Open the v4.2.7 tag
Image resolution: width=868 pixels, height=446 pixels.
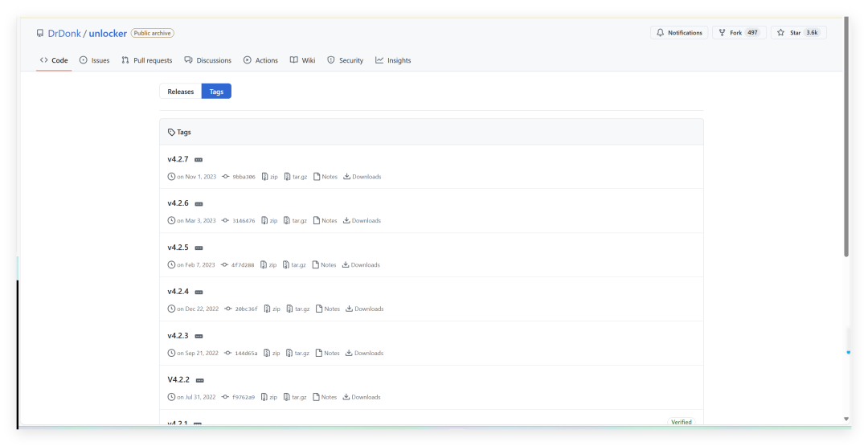click(178, 159)
